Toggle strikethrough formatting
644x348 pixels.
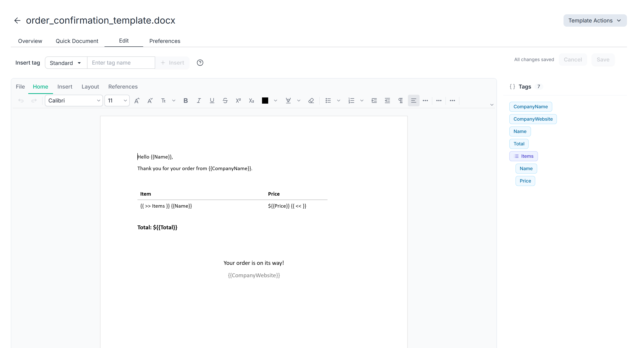click(x=225, y=100)
